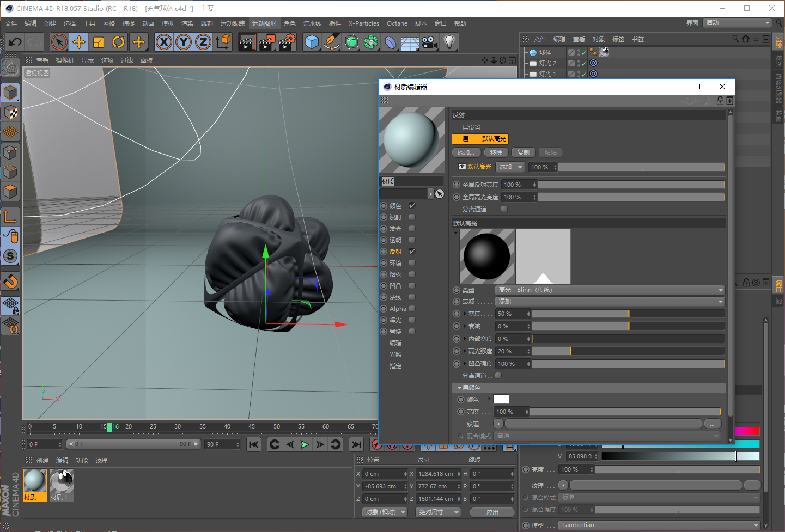Click the Undo arrow icon

point(15,42)
